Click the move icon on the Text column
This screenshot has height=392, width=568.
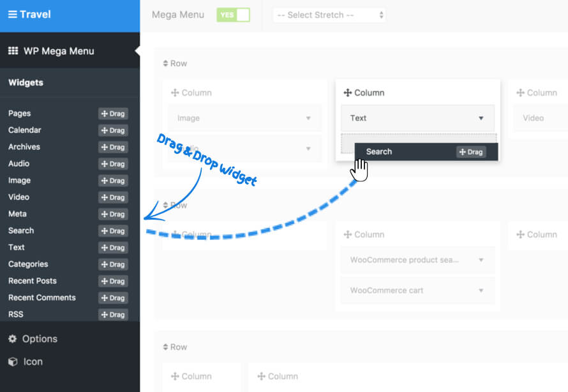point(347,93)
